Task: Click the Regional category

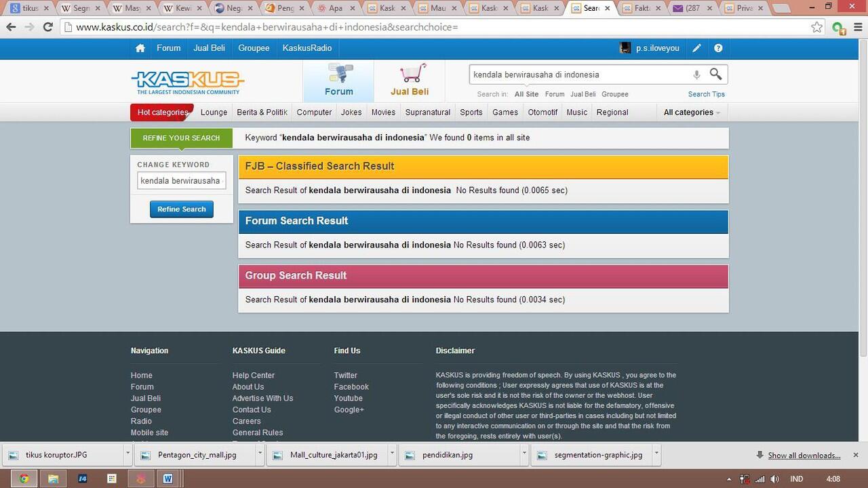Action: pos(612,113)
